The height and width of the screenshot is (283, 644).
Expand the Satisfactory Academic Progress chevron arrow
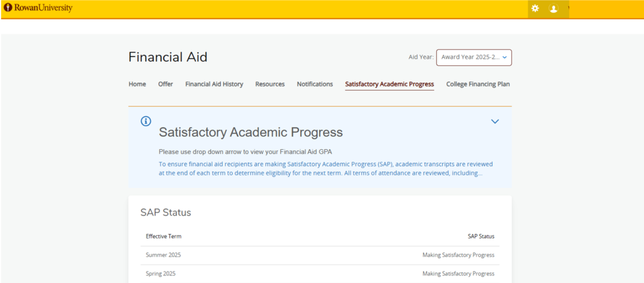[495, 122]
